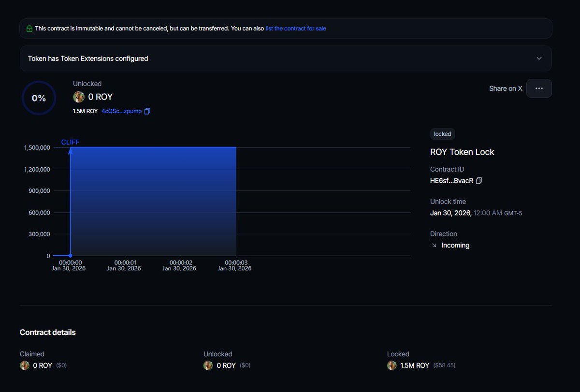Viewport: 580px width, 392px height.
Task: Click the Incoming direction arrow icon
Action: (434, 245)
